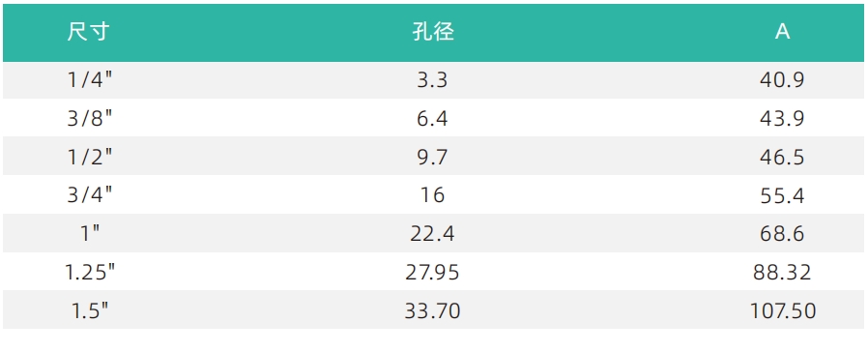Click the 3.3 bore diameter value

432,81
